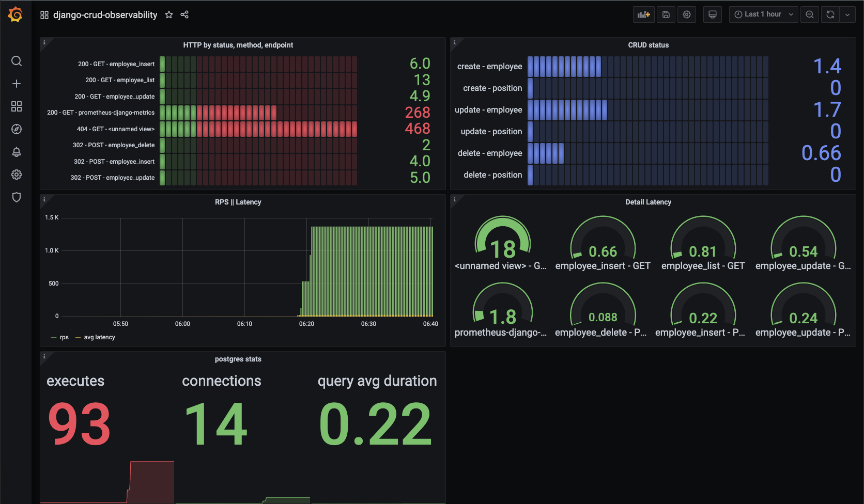Open the postgres stats panel title menu
The image size is (864, 504).
(238, 359)
